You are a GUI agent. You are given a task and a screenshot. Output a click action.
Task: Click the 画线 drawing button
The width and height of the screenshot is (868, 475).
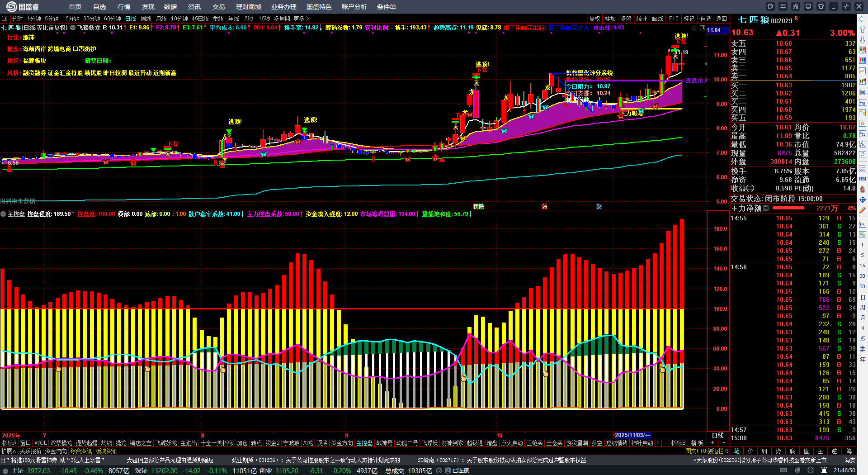pyautogui.click(x=658, y=19)
